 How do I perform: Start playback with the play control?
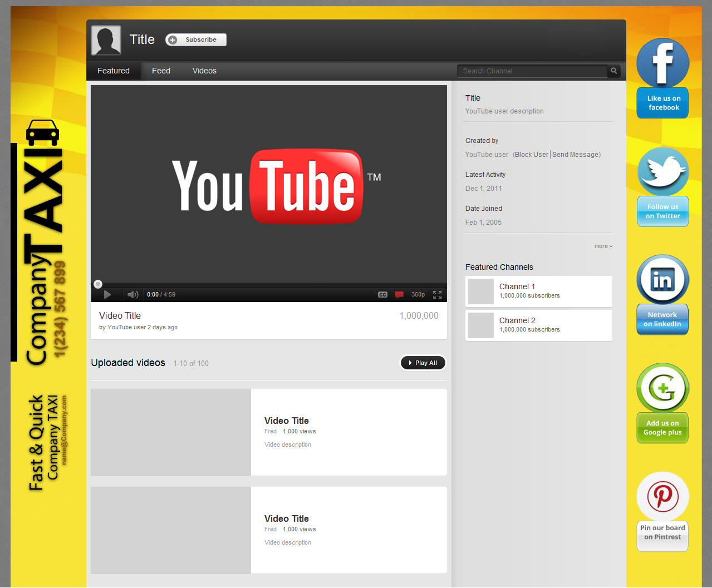[107, 294]
